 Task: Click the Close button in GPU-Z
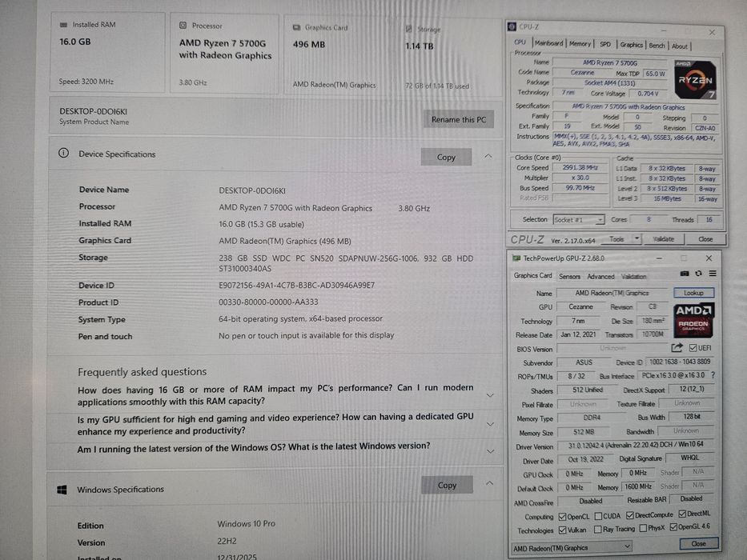point(698,543)
